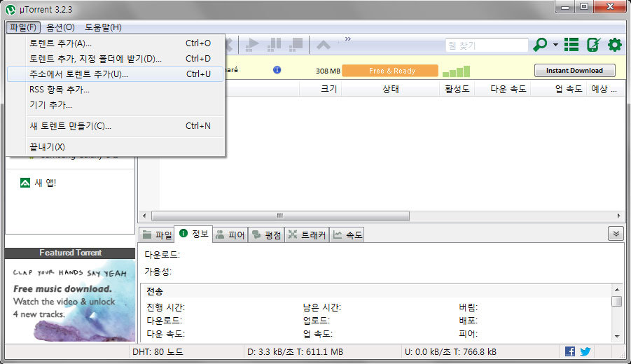
Task: Open the search provider dropdown arrow
Action: tap(555, 45)
